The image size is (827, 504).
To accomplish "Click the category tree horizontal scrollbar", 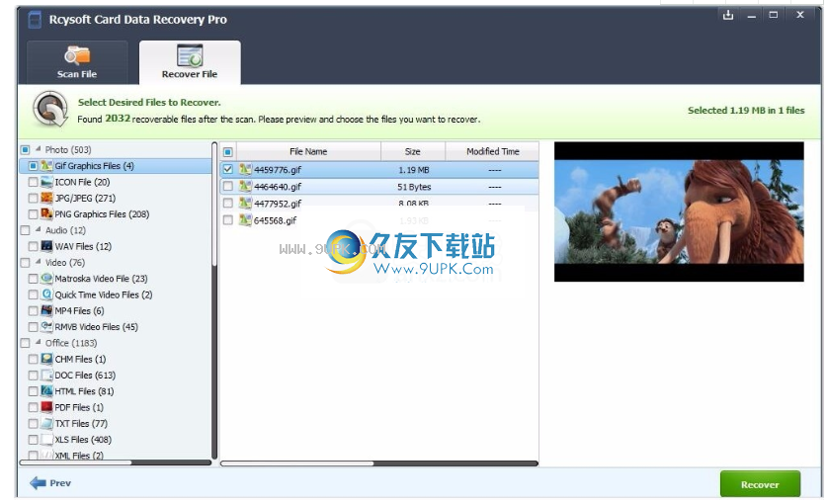I will click(x=115, y=462).
